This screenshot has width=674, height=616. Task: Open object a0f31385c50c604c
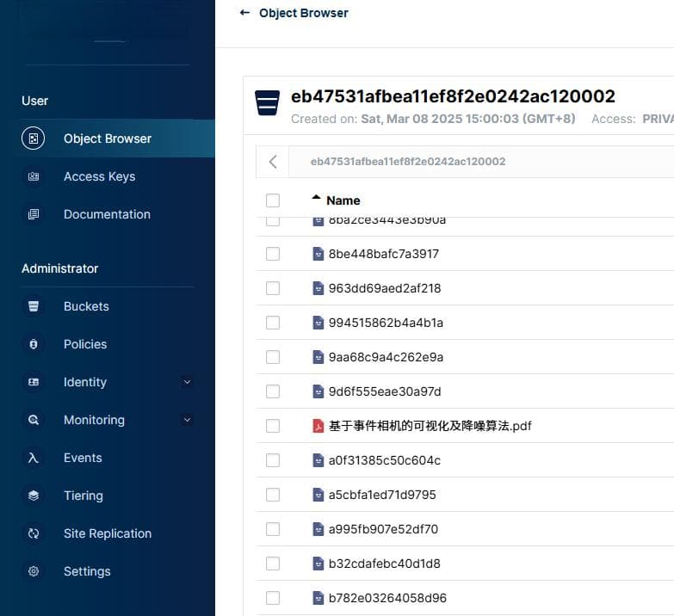click(384, 460)
